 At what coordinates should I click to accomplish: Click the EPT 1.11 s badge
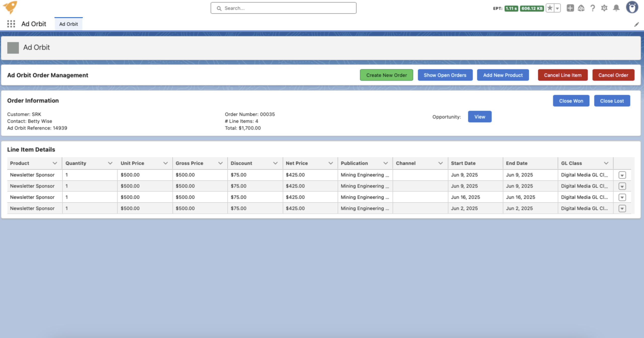tap(511, 8)
